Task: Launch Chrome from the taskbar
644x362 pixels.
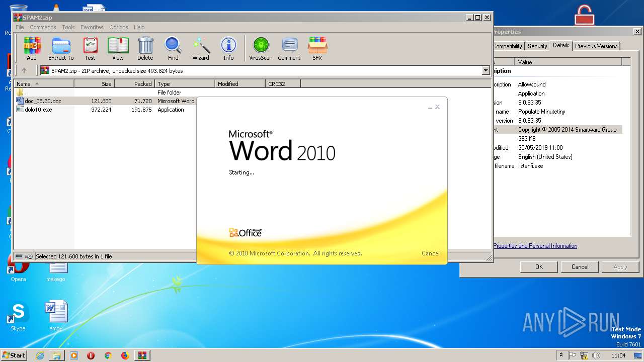Action: pos(108,355)
